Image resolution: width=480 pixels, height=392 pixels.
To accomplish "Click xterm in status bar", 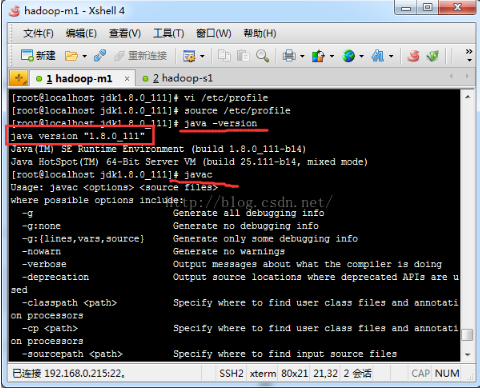I will (263, 374).
